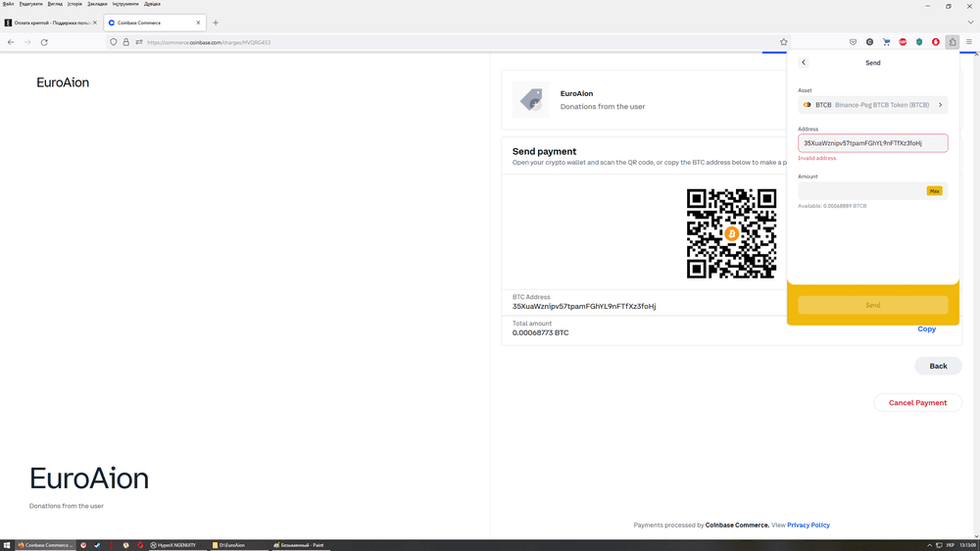Click the yellow Send button
The width and height of the screenshot is (980, 551).
point(872,305)
